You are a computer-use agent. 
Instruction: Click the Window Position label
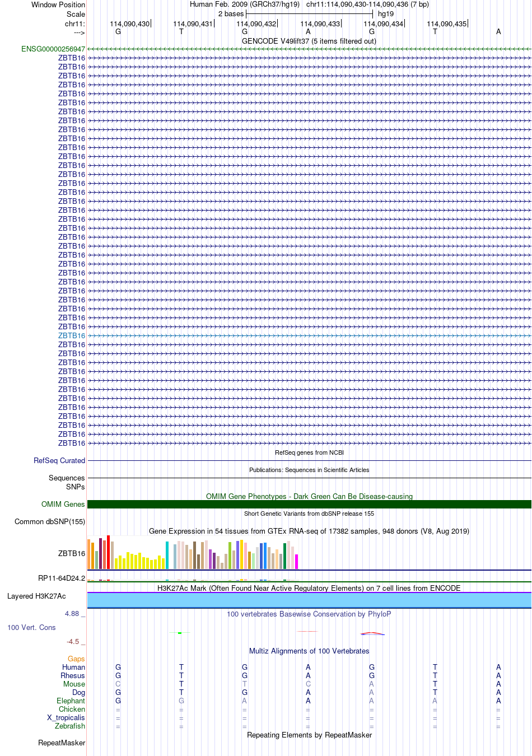[58, 5]
